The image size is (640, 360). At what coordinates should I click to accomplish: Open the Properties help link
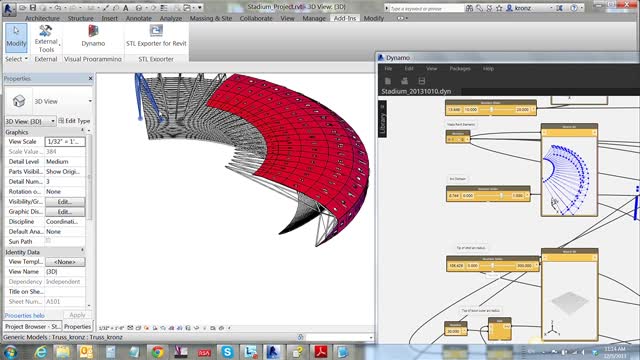click(x=24, y=315)
